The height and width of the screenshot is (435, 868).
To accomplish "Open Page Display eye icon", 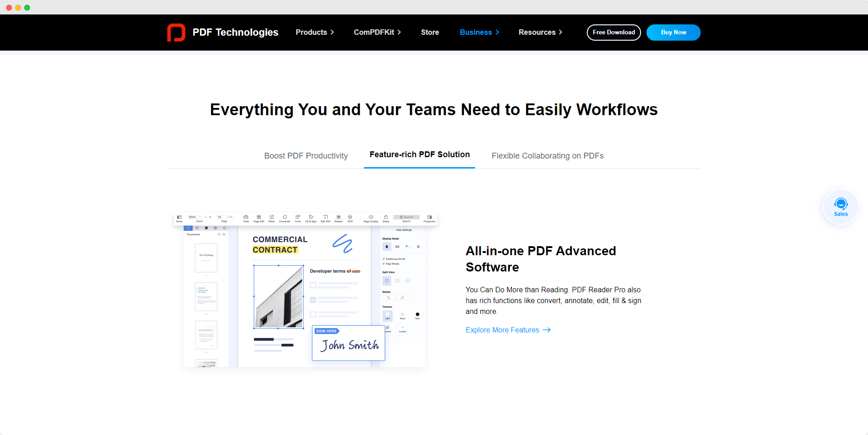I will [371, 217].
